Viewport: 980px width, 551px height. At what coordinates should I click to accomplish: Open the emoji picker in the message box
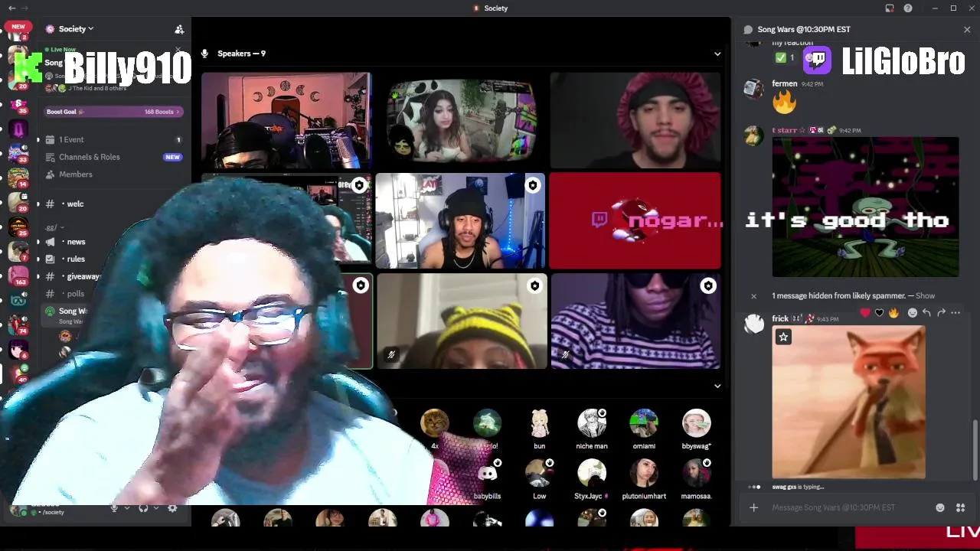940,507
